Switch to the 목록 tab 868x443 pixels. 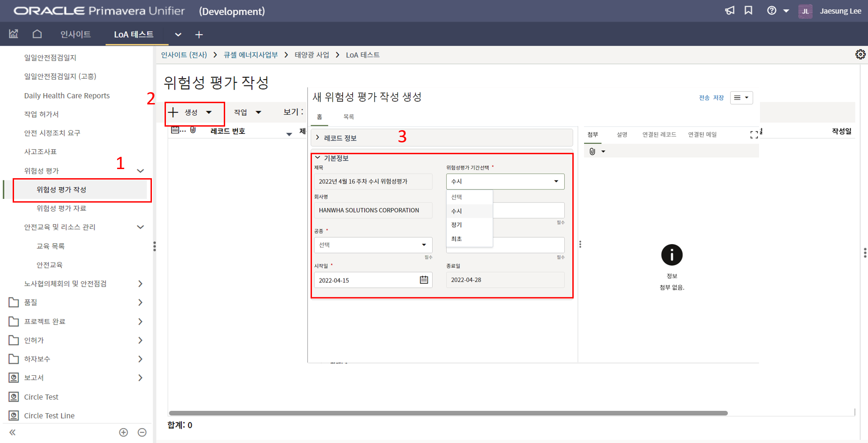coord(349,117)
